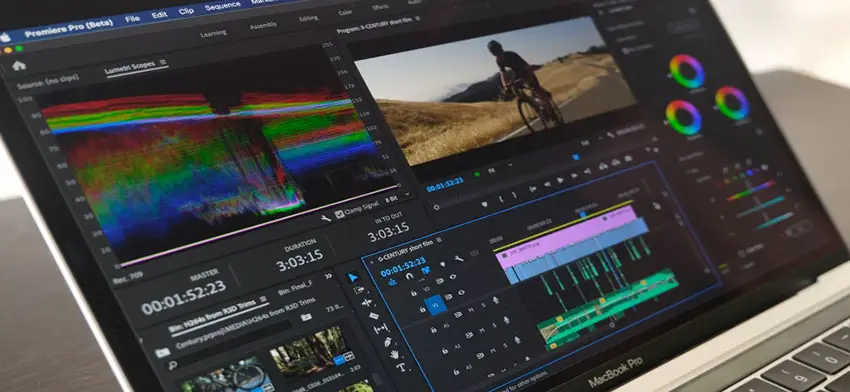
Task: Open Lumetri Scopes wrench settings
Action: click(x=325, y=218)
